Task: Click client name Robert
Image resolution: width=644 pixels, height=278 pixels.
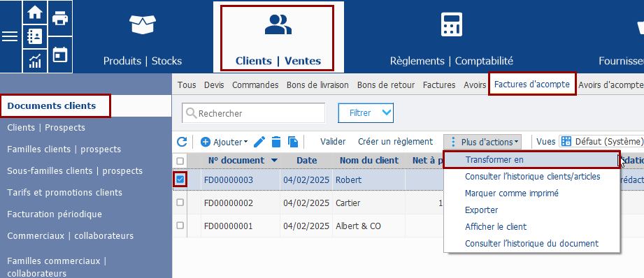Action: coord(348,180)
